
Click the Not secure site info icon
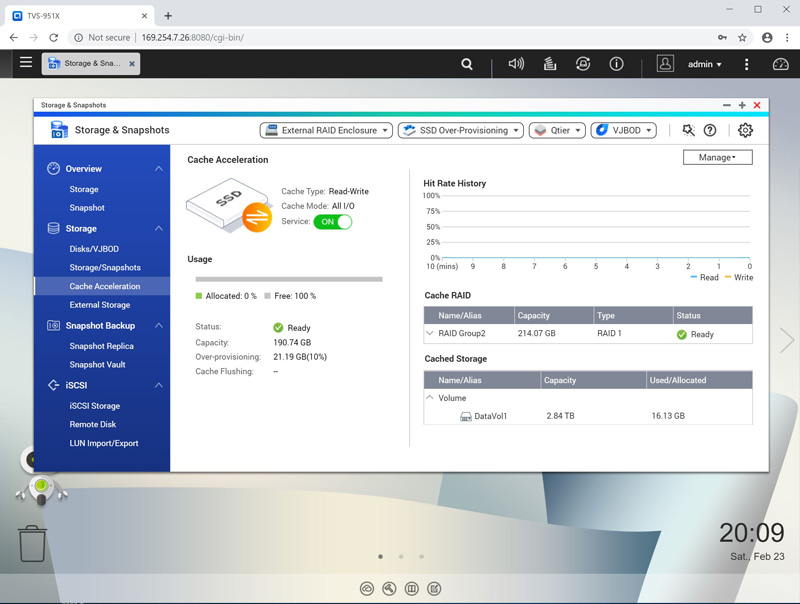79,37
